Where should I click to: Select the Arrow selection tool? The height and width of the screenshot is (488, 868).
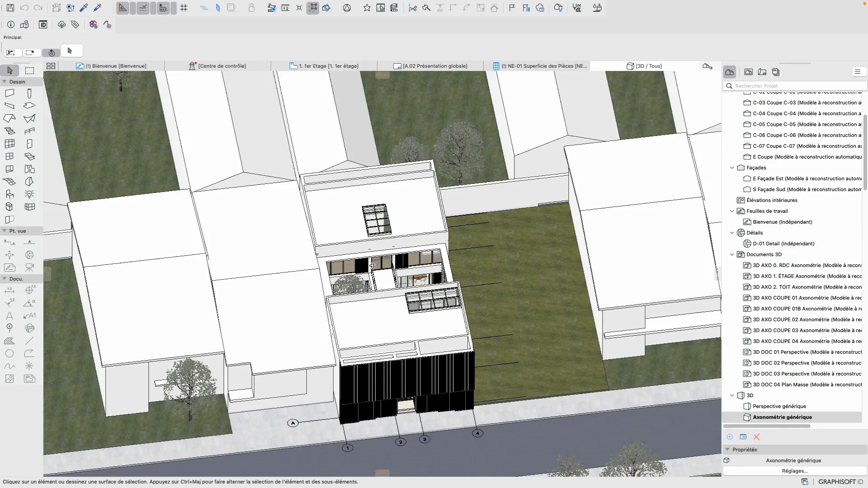click(10, 70)
